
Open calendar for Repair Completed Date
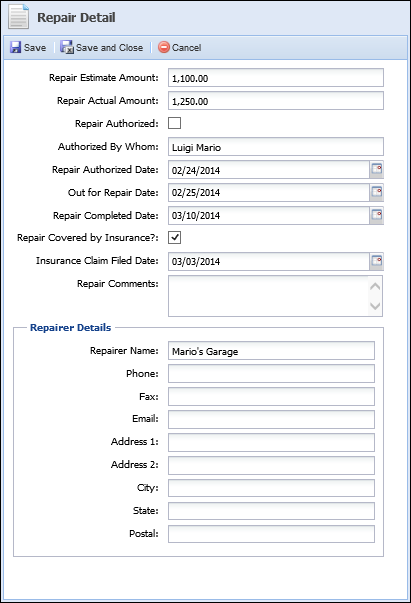click(x=376, y=215)
